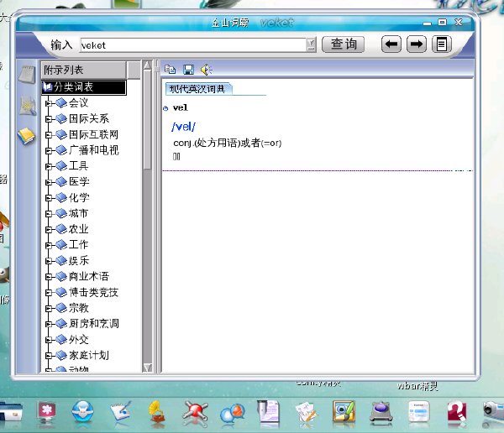Viewport: 504px width, 433px height.
Task: Open the yellow book icon in sidebar
Action: [x=26, y=136]
